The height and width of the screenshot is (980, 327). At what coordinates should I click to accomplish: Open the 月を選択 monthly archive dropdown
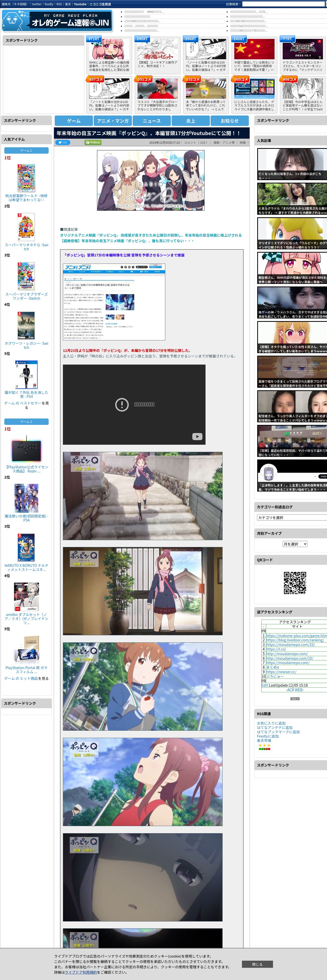tap(295, 544)
